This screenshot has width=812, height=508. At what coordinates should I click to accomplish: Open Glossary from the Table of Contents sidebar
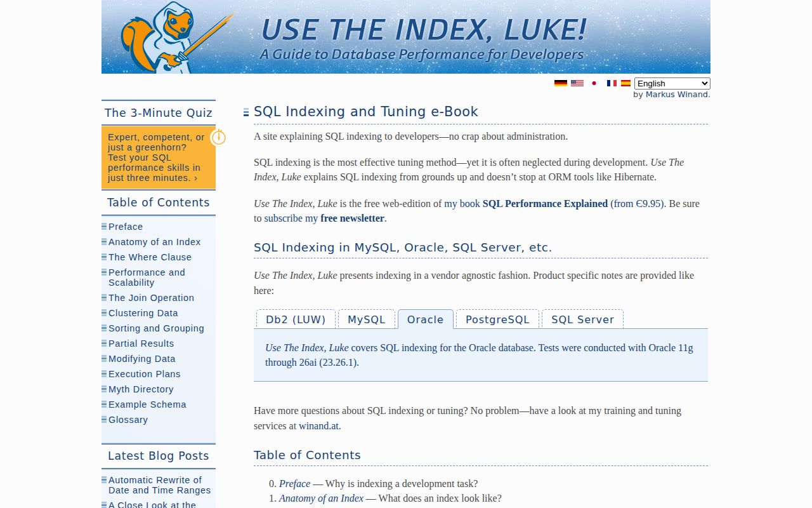(x=128, y=420)
